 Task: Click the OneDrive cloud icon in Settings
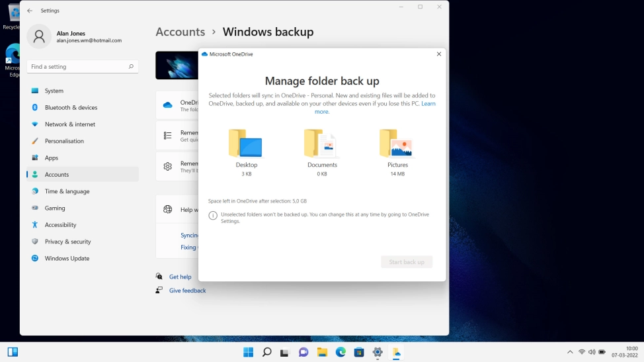click(167, 105)
